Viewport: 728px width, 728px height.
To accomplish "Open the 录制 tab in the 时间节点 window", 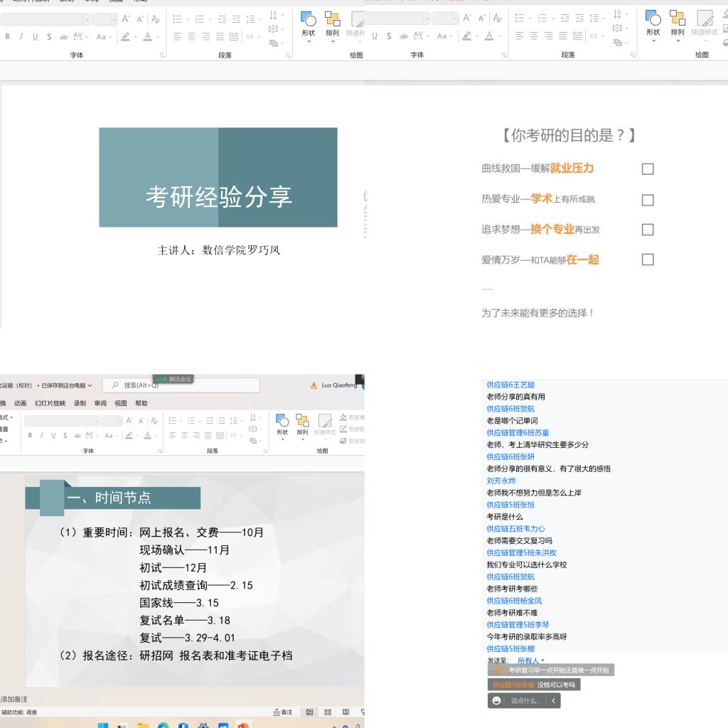I will [80, 403].
